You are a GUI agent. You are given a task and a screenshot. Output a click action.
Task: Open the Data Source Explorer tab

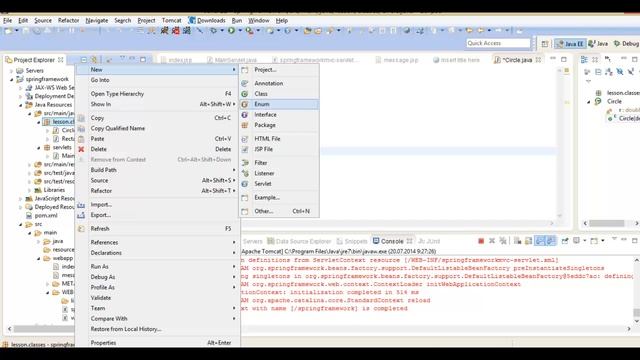[x=299, y=241]
